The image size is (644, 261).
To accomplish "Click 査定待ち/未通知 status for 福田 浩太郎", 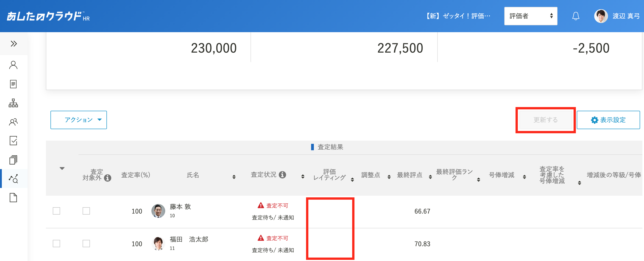I will [x=273, y=250].
